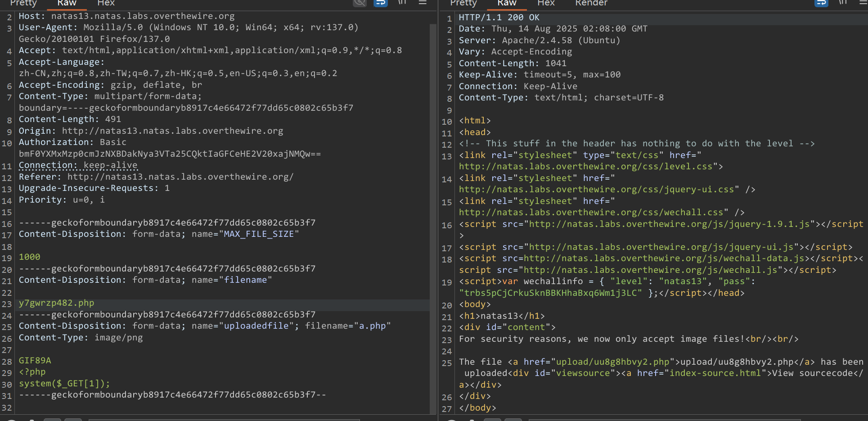The height and width of the screenshot is (421, 868).
Task: Click the level.css stylesheet URL
Action: tap(585, 167)
